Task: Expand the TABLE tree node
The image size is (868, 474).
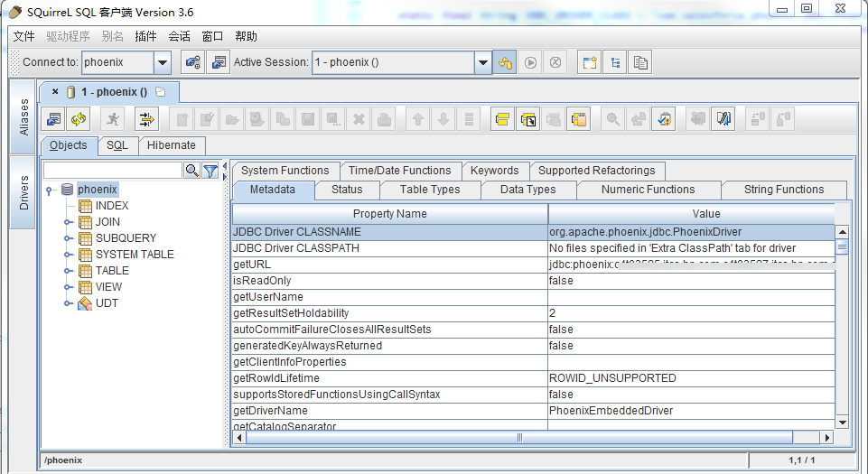Action: pos(68,271)
